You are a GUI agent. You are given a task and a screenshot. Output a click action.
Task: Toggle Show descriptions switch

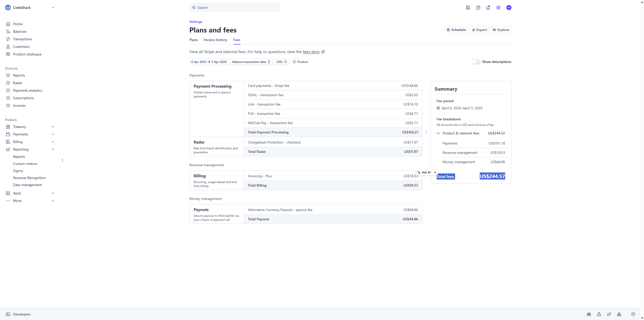click(476, 62)
